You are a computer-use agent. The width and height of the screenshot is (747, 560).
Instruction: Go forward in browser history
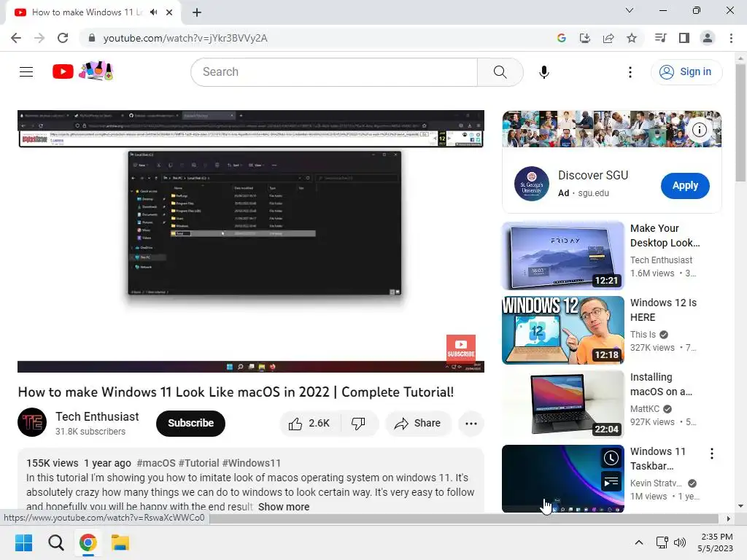(39, 38)
